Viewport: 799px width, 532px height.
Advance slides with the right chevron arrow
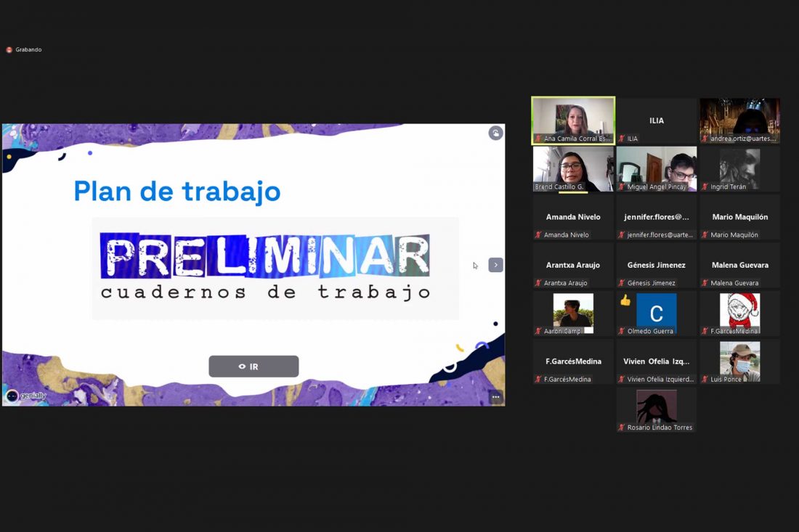(495, 265)
